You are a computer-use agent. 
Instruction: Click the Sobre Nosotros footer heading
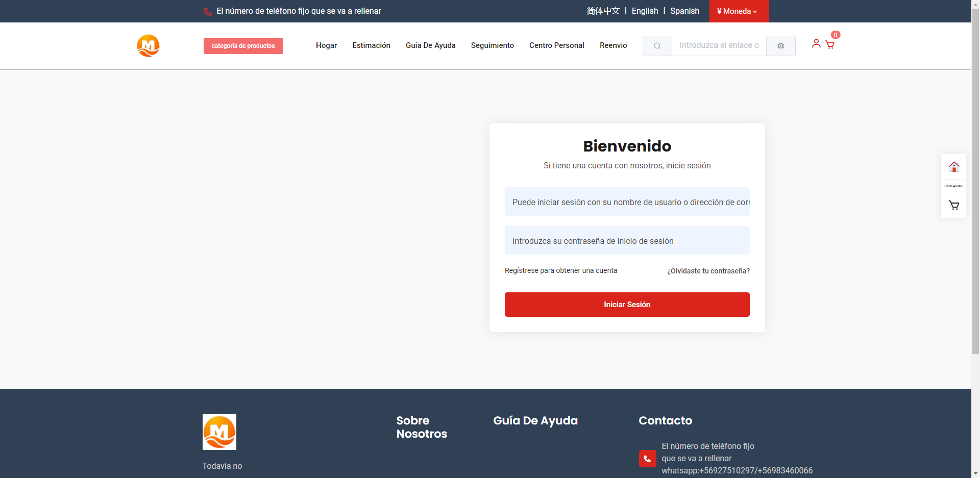pos(422,427)
